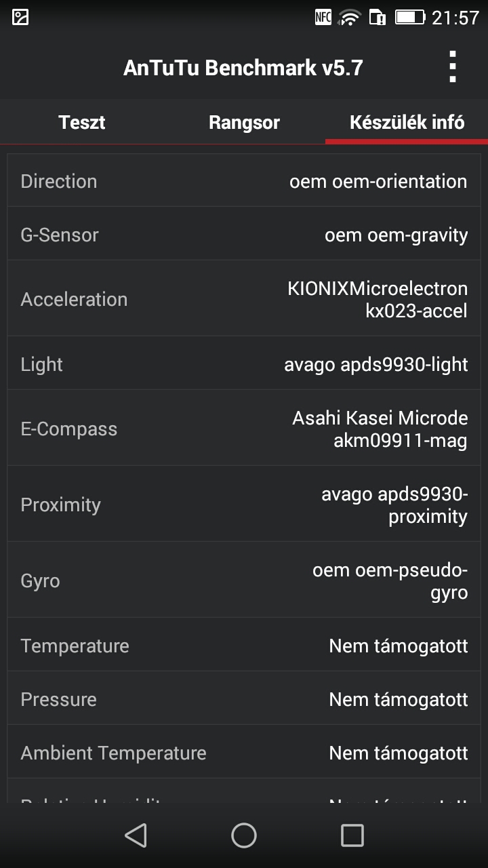Tap the Acceleration kx023-accel entry

click(244, 299)
